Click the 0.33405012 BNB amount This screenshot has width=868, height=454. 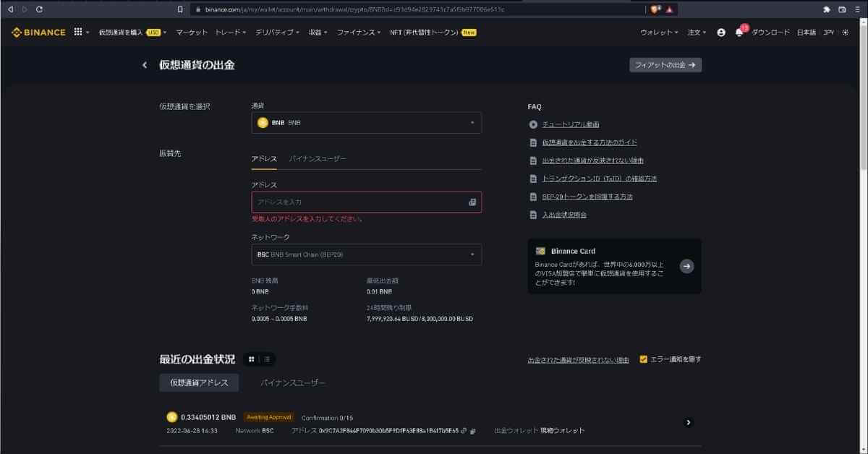pos(208,417)
